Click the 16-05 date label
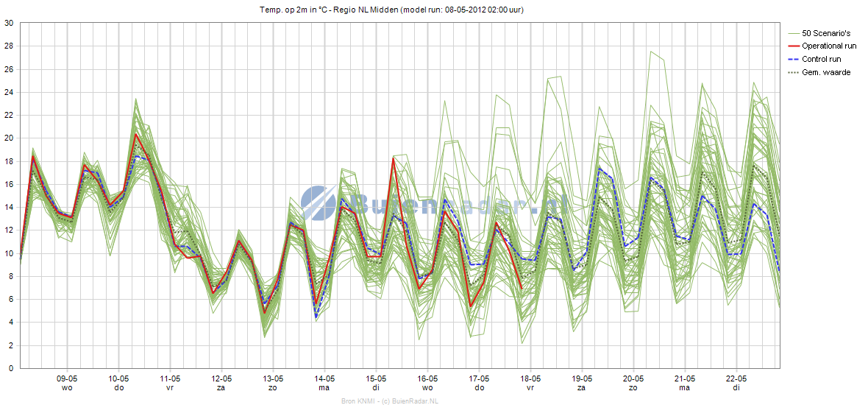The height and width of the screenshot is (405, 868). point(427,379)
